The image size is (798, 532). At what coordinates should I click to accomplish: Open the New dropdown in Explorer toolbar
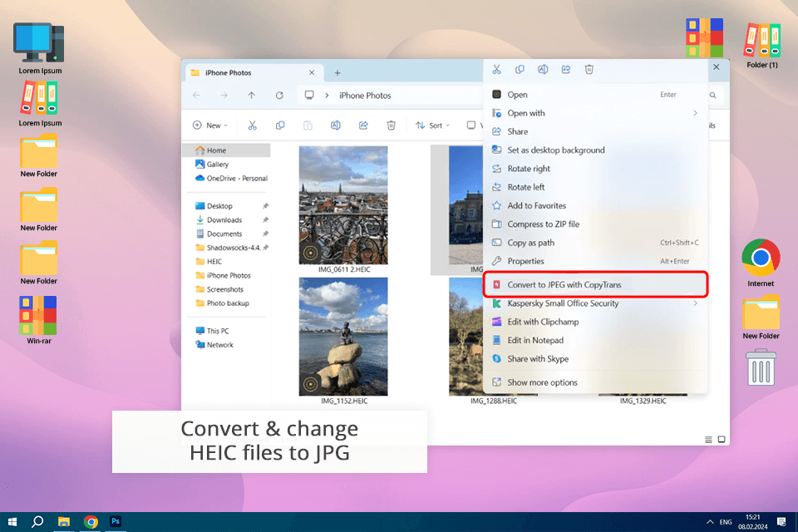click(210, 126)
